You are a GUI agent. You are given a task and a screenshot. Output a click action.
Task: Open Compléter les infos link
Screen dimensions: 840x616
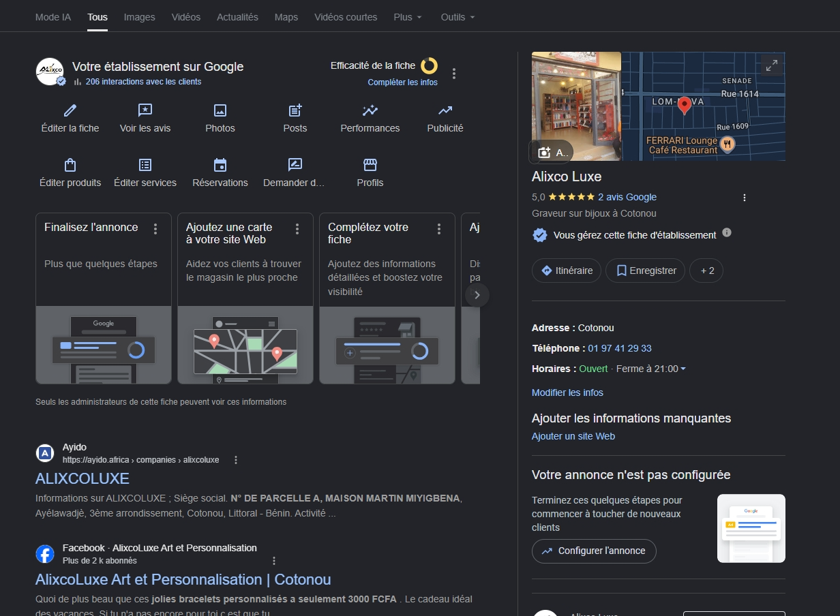point(403,82)
